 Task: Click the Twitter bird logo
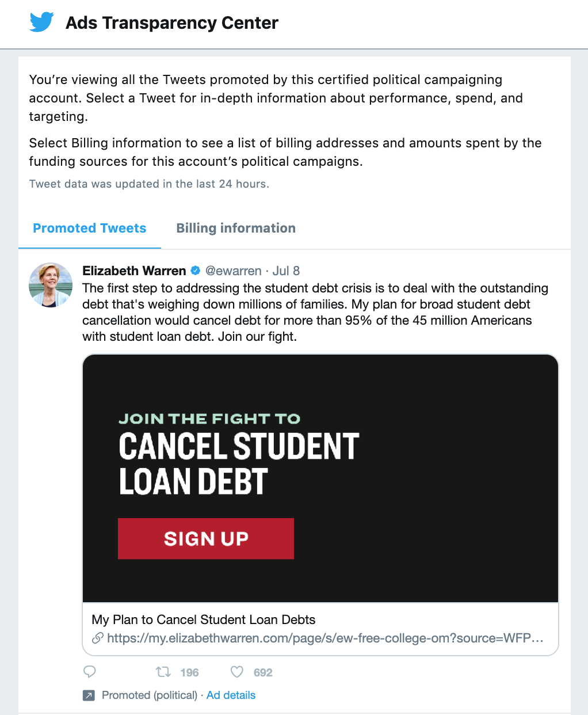tap(41, 22)
